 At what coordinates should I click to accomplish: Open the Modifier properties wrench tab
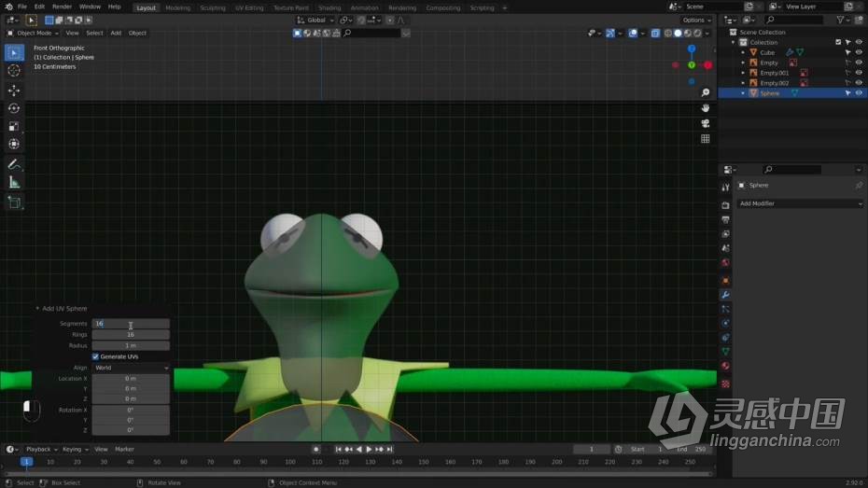click(x=725, y=295)
